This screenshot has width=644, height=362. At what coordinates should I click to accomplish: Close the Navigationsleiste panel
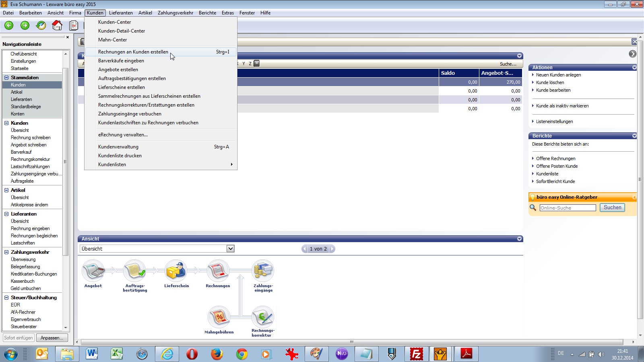68,37
